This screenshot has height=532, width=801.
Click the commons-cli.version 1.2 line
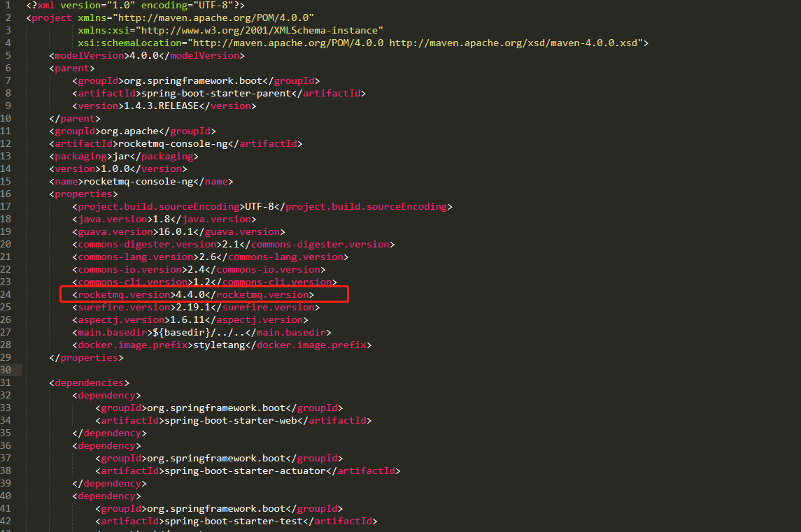click(205, 282)
